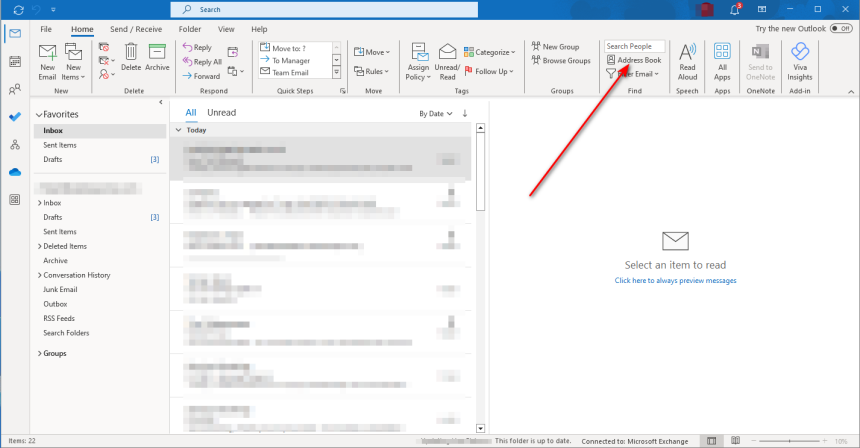Click Reply All in the ribbon
860x448 pixels.
click(x=202, y=61)
